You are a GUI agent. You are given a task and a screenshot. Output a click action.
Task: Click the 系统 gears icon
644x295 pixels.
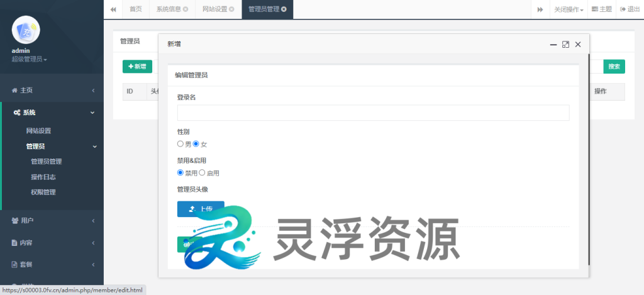pyautogui.click(x=17, y=112)
